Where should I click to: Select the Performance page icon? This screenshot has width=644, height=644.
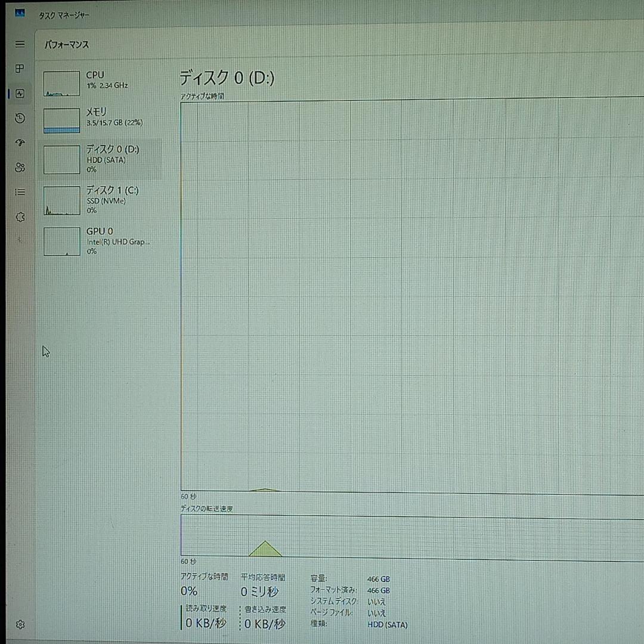(20, 94)
